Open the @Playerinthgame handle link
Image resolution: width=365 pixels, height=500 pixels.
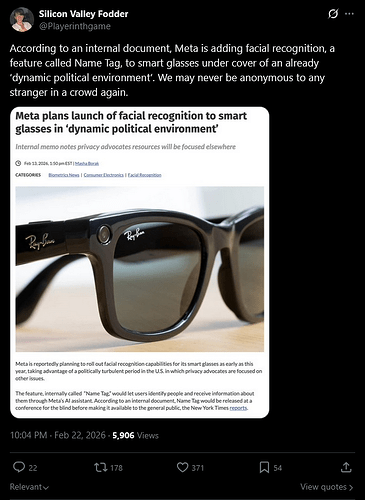pyautogui.click(x=75, y=26)
